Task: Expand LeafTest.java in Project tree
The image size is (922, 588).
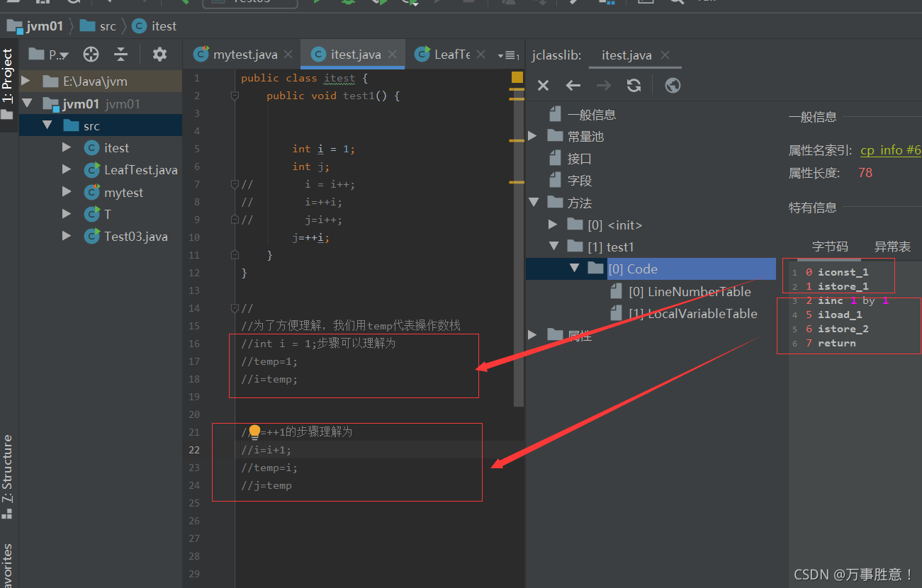Action: coord(67,169)
